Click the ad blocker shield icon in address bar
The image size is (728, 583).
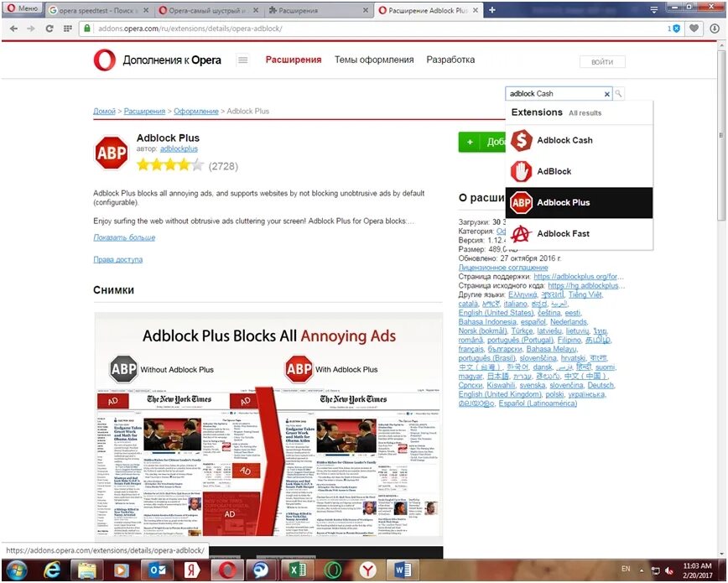pyautogui.click(x=676, y=29)
